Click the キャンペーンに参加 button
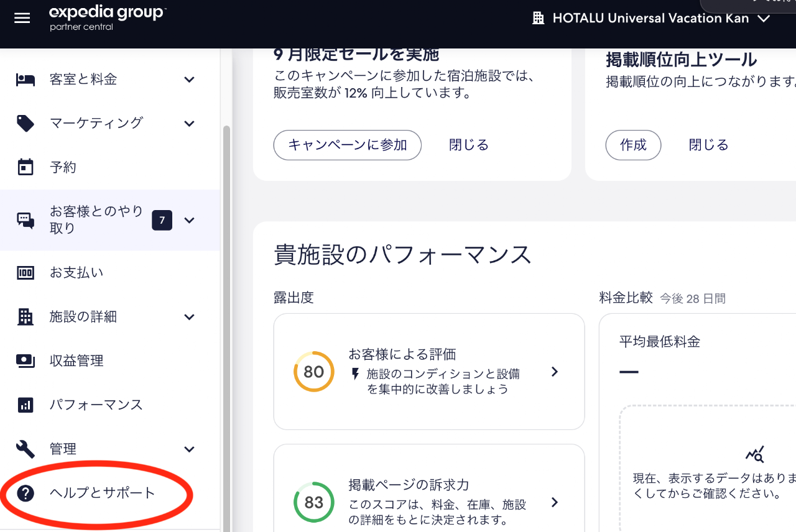This screenshot has height=532, width=796. (347, 145)
